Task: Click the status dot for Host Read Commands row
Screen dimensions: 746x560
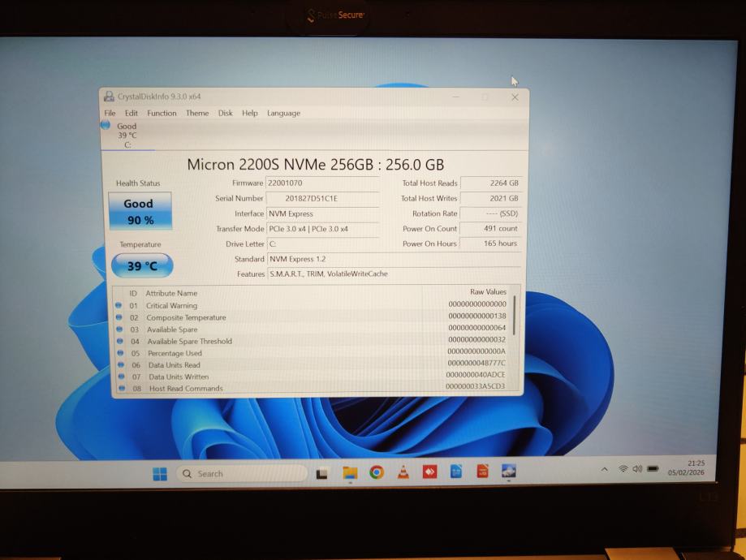Action: [122, 388]
